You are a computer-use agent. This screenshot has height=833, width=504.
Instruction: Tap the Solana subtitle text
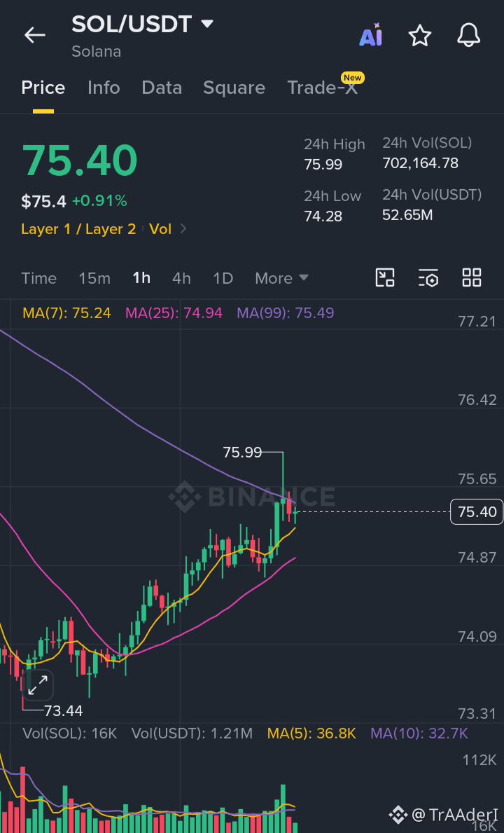pos(96,52)
